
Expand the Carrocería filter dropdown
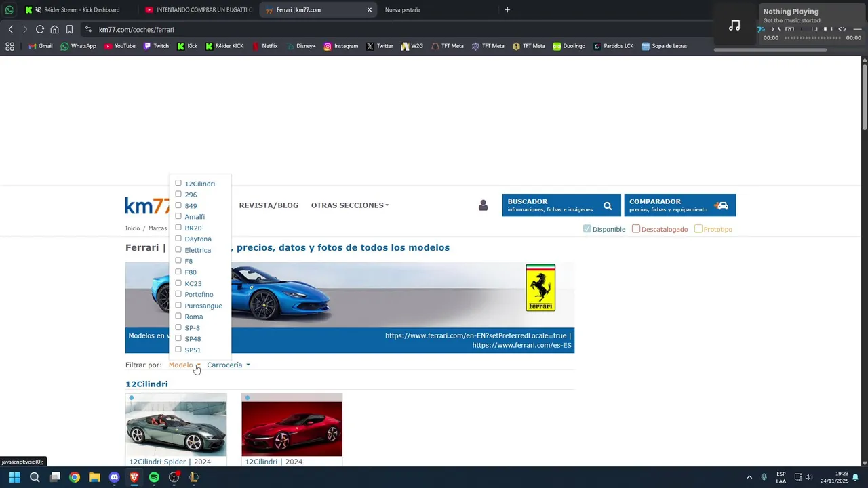pyautogui.click(x=229, y=365)
